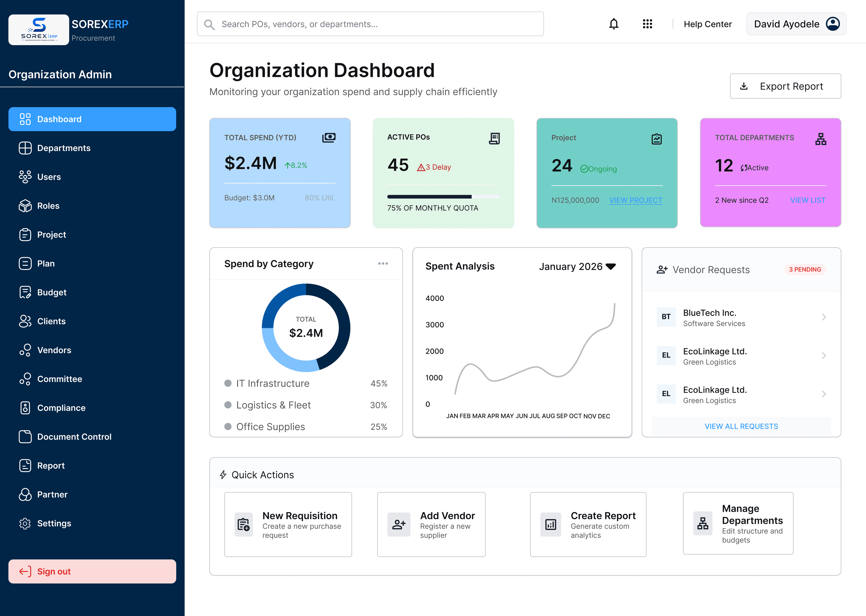The height and width of the screenshot is (616, 866).
Task: Open Committee in the sidebar
Action: point(92,379)
